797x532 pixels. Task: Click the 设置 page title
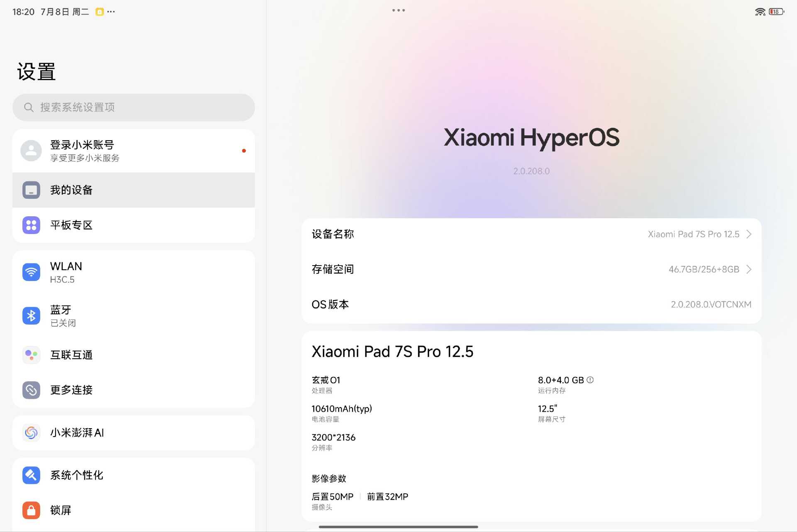point(37,72)
